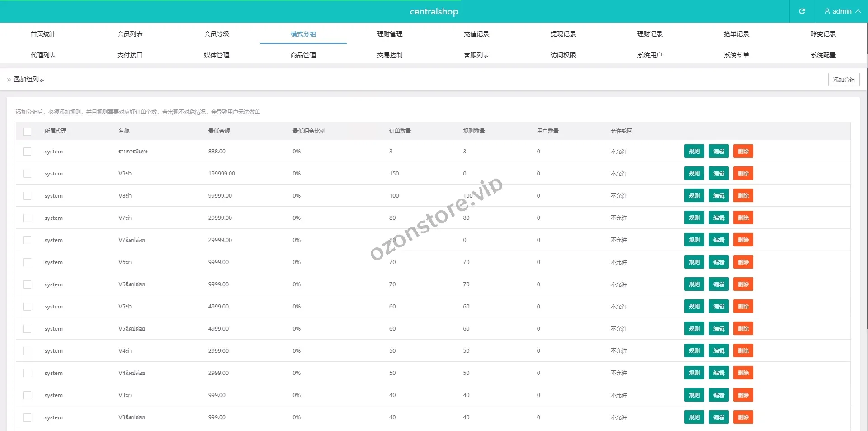Open the 模式分组 active tab
The image size is (868, 431).
(303, 34)
